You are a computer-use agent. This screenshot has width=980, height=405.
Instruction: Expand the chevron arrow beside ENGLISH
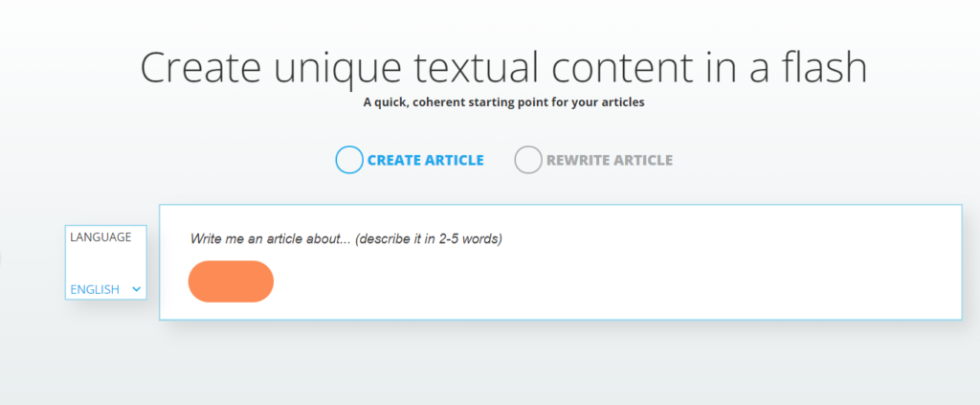(x=137, y=288)
